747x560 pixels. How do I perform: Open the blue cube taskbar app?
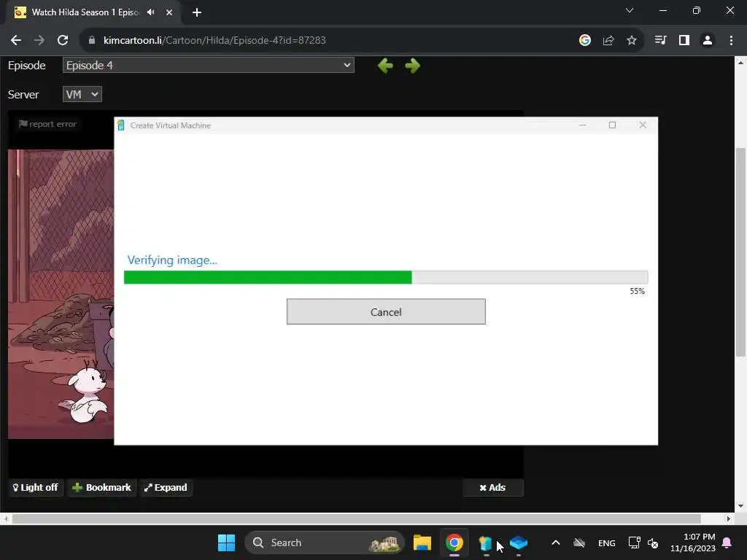click(519, 542)
